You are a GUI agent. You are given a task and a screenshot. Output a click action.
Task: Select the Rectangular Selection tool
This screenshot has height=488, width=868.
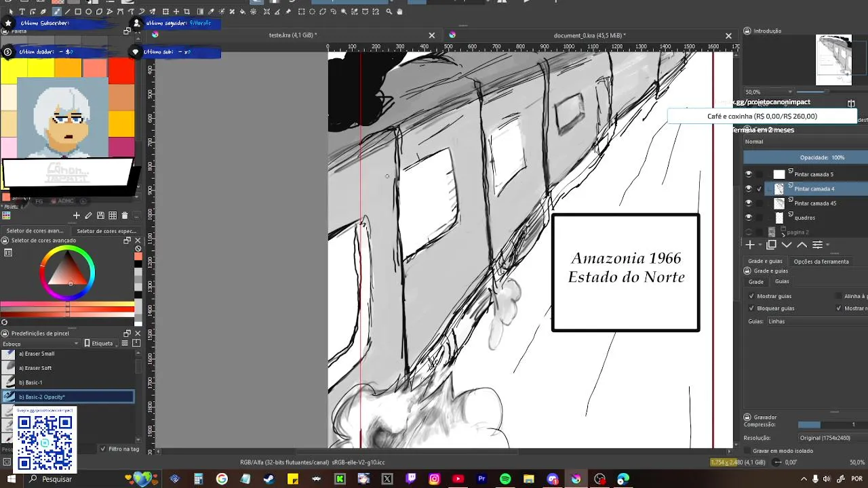pos(301,12)
